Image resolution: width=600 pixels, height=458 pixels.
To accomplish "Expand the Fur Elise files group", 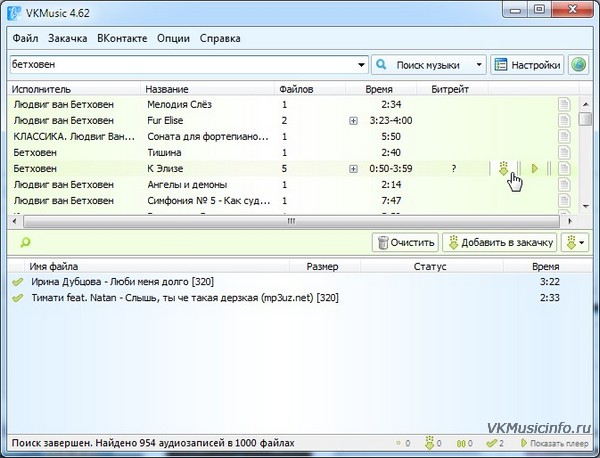I will (x=353, y=121).
